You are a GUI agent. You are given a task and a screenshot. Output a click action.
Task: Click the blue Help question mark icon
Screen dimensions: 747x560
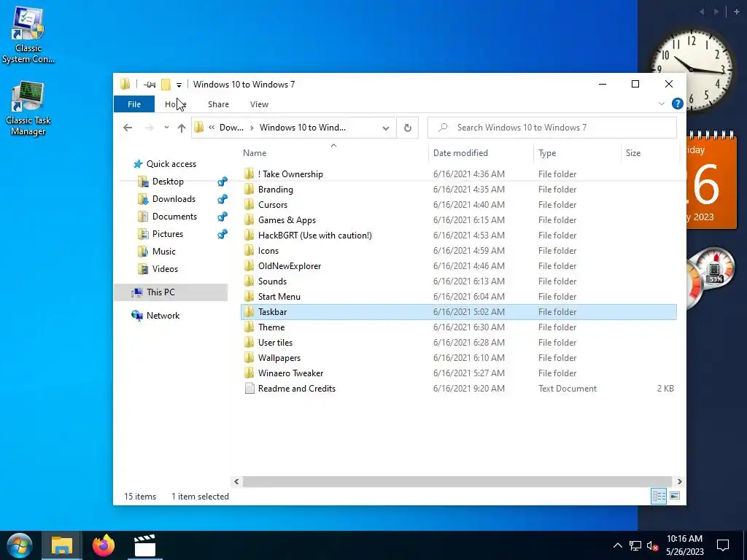(677, 104)
